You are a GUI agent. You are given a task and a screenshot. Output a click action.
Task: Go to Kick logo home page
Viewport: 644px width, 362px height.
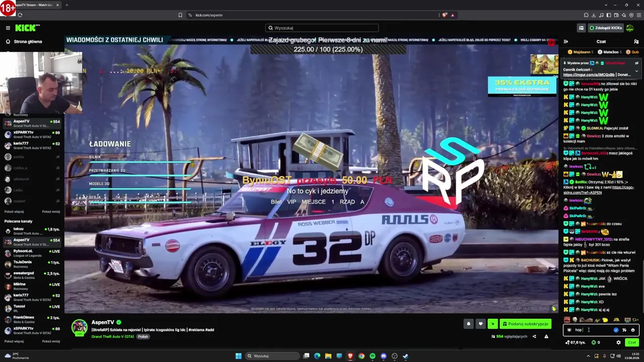coord(27,28)
